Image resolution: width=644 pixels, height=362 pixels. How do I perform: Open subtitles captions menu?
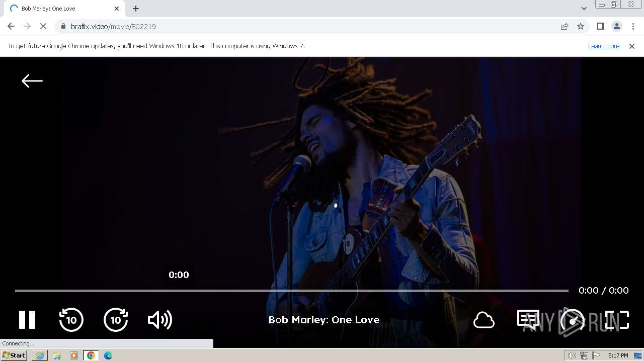click(528, 320)
